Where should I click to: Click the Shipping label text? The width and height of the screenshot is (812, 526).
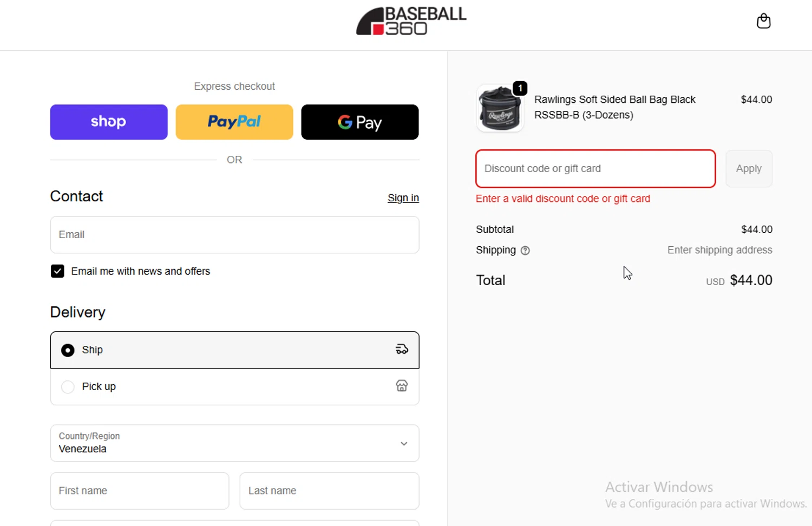pyautogui.click(x=496, y=250)
